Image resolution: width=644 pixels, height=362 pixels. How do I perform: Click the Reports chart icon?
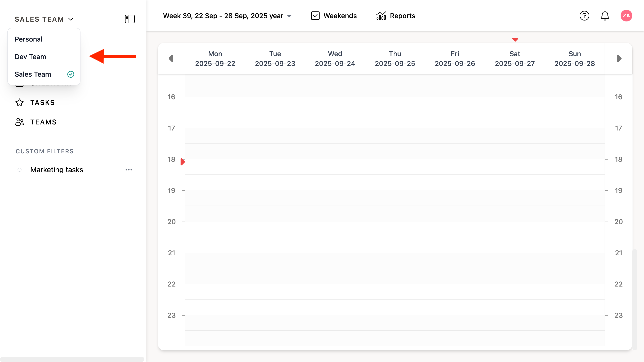381,16
